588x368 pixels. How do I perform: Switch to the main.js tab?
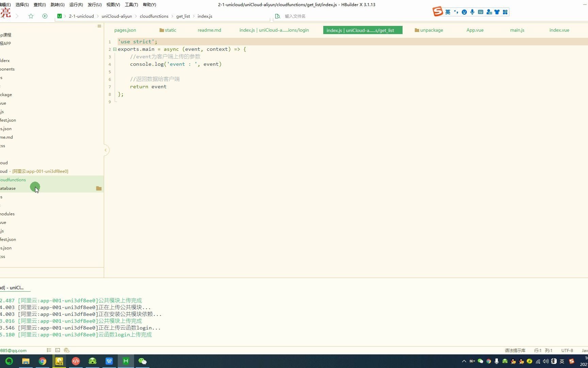(517, 30)
